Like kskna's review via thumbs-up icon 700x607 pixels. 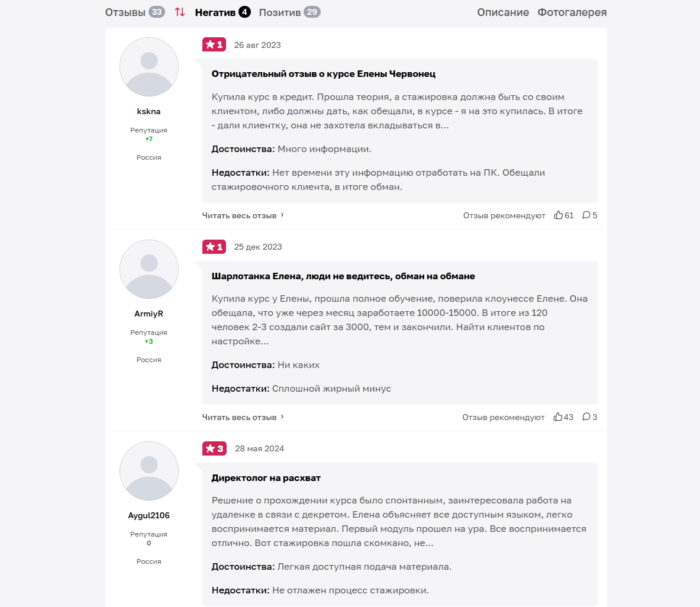(x=559, y=215)
